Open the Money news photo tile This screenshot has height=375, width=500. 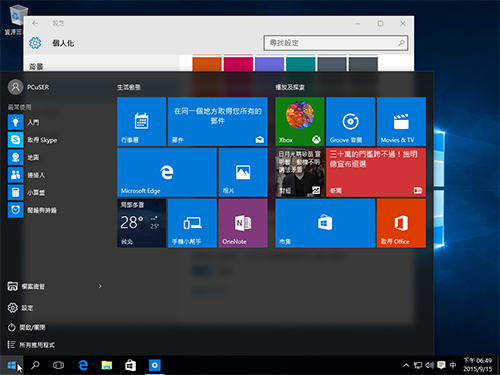point(300,172)
